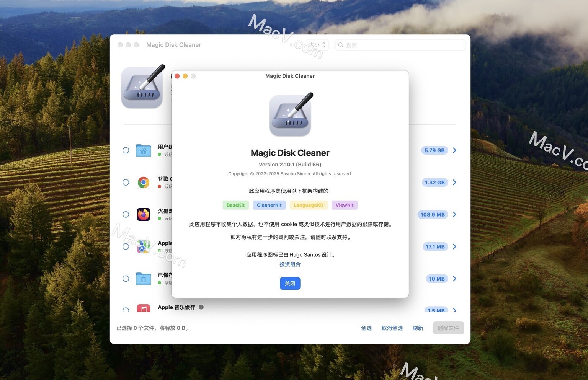Expand the 108.9 MB row chevron
The image size is (588, 380).
point(454,214)
